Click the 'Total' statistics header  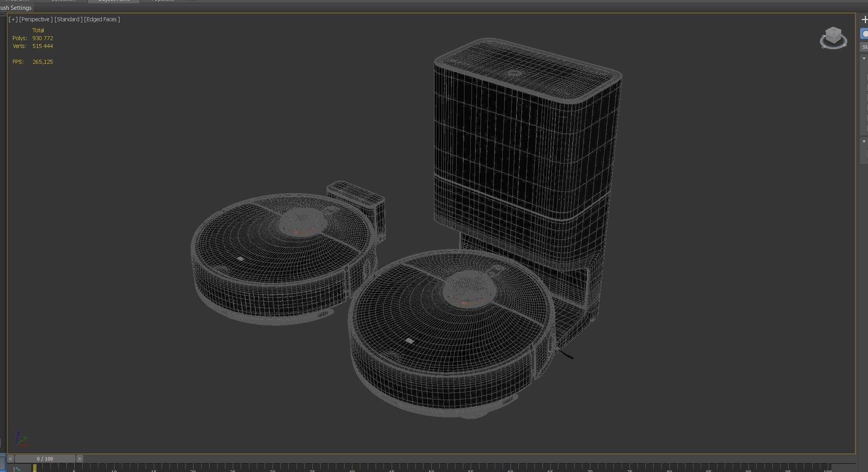(38, 30)
